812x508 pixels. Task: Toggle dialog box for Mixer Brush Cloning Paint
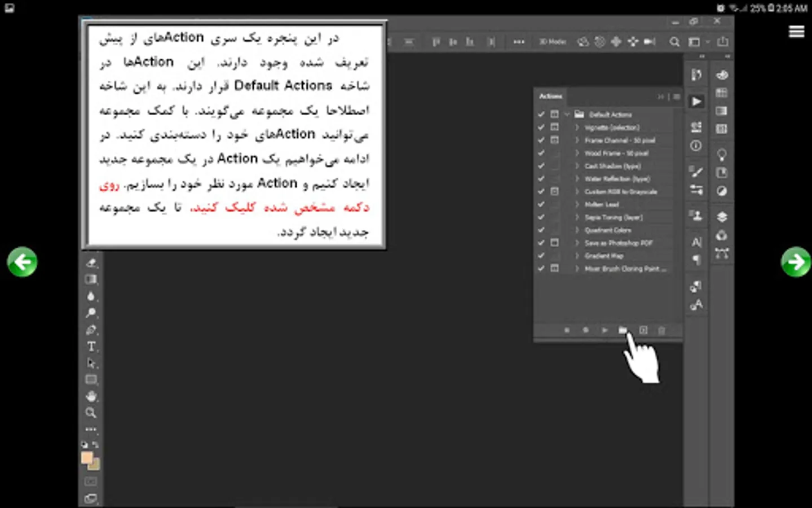(555, 269)
